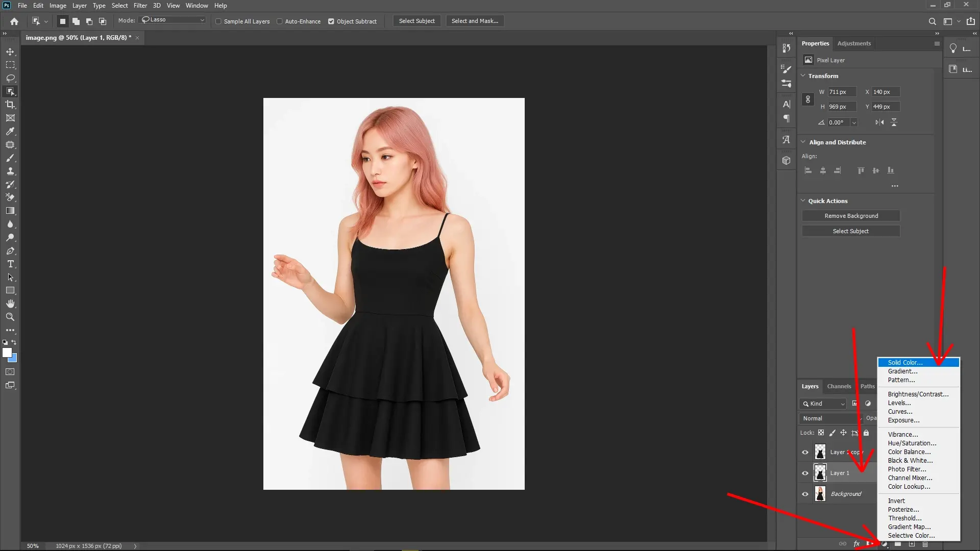Select the Horizontal Type tool
The height and width of the screenshot is (551, 980).
pos(10,264)
